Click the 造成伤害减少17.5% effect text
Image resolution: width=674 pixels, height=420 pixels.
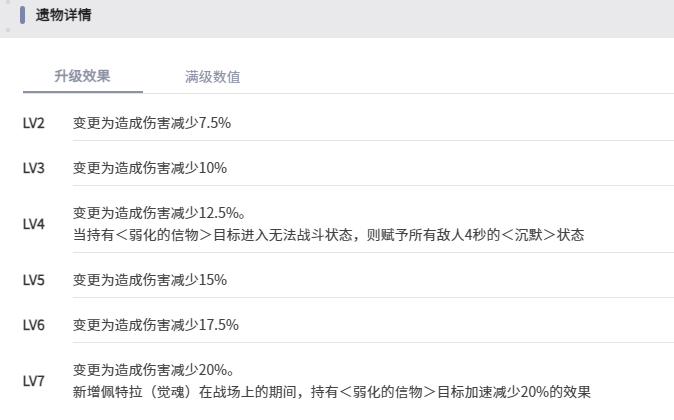click(155, 325)
